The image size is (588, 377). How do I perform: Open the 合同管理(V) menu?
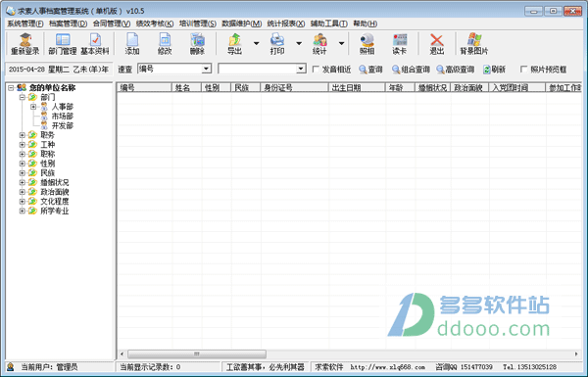coord(112,24)
